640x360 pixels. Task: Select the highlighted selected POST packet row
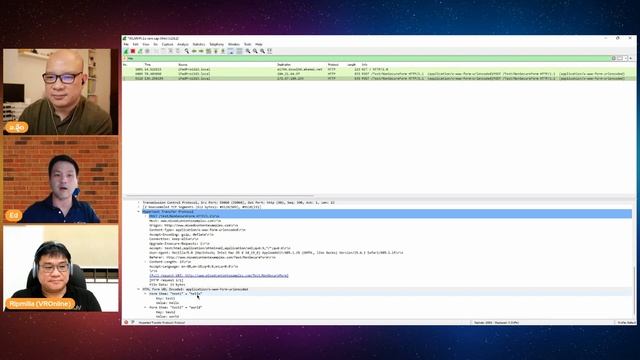click(x=379, y=78)
